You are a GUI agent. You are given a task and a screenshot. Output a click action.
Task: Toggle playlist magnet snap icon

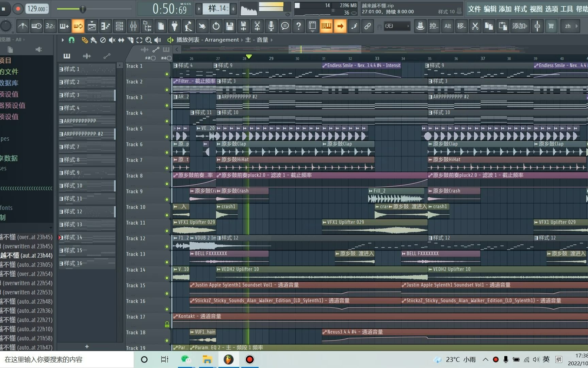(71, 40)
